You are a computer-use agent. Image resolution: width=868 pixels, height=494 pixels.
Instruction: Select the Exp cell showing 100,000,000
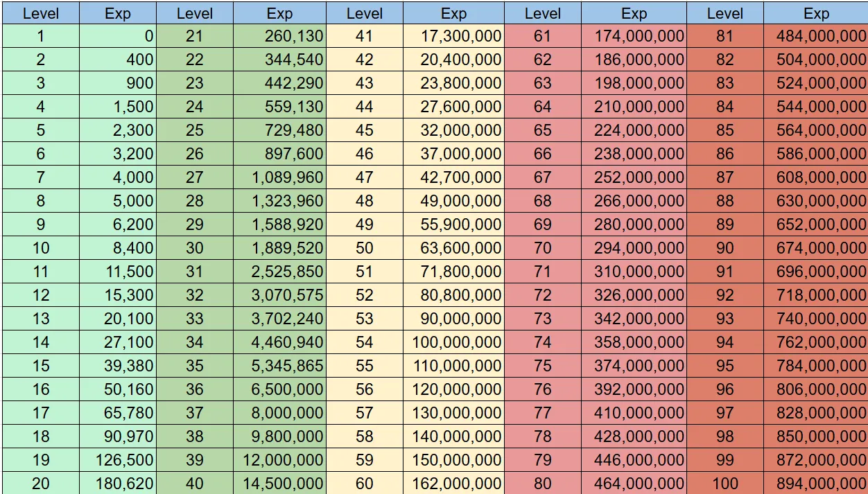click(453, 342)
